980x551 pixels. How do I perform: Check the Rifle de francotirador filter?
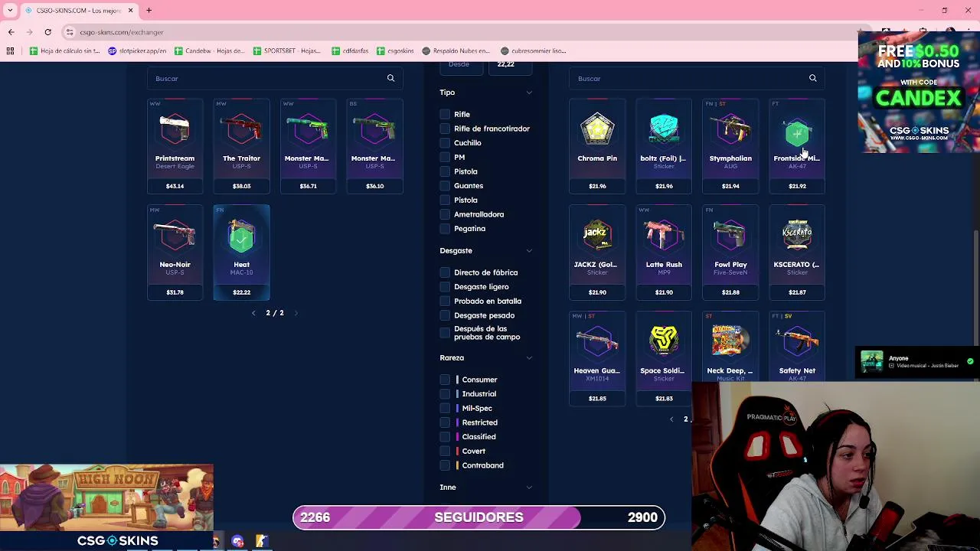pos(445,129)
